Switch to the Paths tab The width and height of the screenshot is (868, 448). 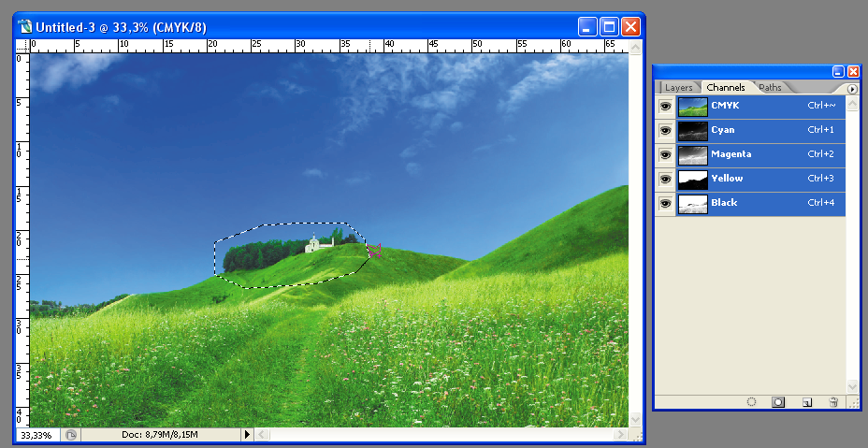tap(770, 88)
